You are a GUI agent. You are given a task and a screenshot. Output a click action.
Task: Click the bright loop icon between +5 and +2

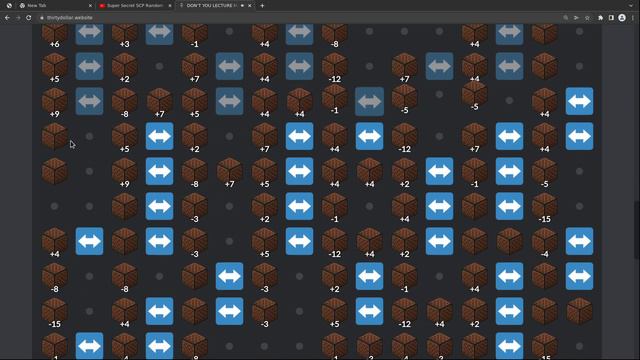point(160,136)
